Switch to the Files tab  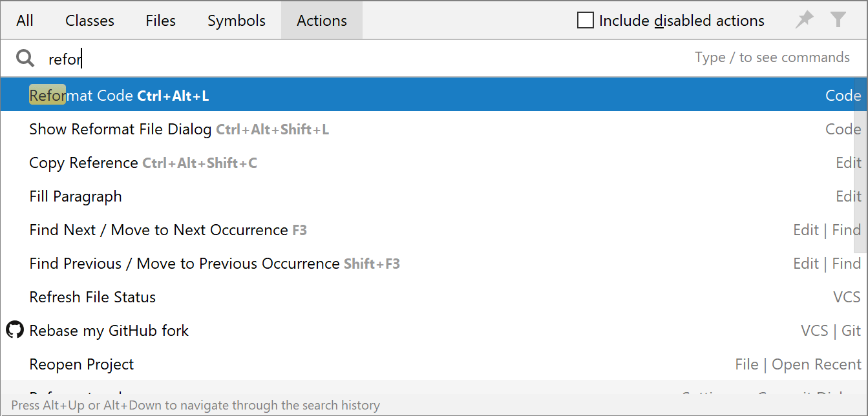[x=160, y=20]
